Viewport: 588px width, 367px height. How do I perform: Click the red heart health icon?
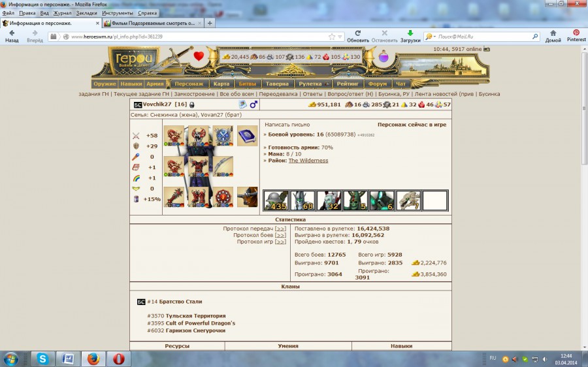pyautogui.click(x=199, y=56)
